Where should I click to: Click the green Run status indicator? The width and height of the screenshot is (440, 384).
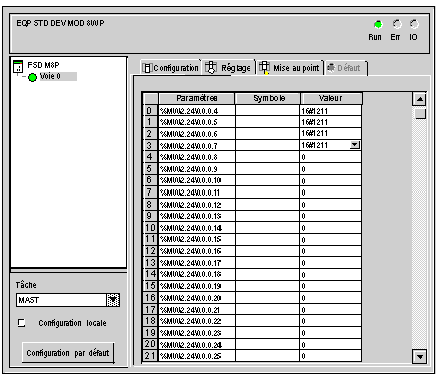(x=378, y=25)
